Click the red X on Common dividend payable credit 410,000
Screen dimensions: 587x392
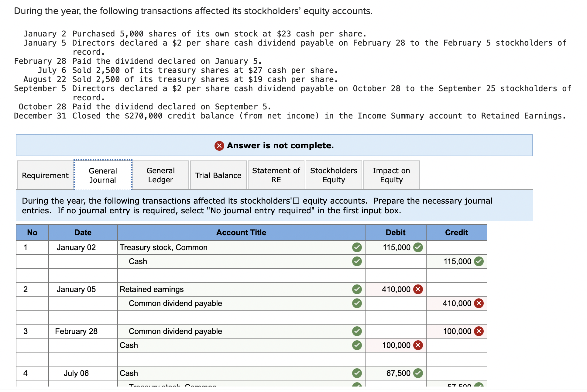478,303
